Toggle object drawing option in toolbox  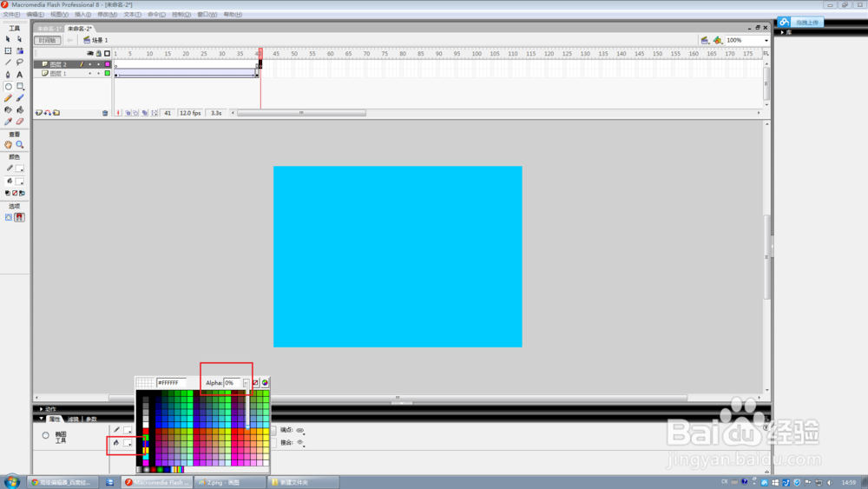point(9,218)
